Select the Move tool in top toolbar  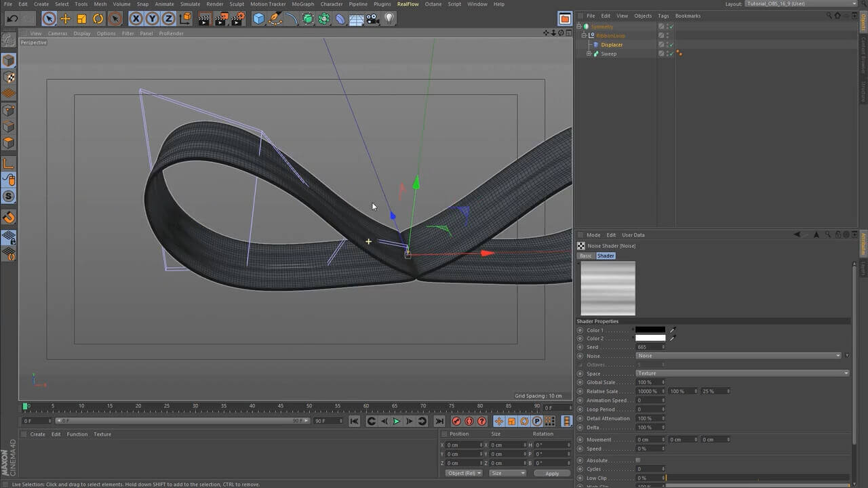coord(65,19)
